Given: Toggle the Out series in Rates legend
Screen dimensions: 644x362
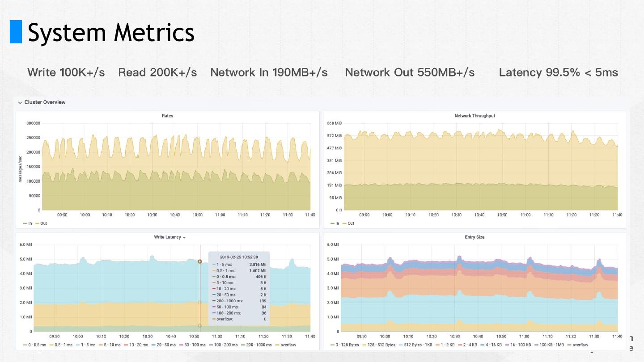Looking at the screenshot, I should [41, 223].
